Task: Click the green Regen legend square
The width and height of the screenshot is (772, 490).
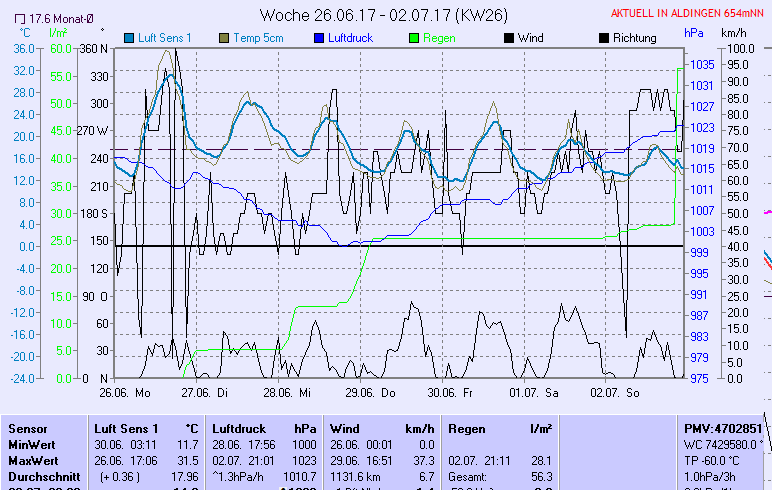Action: (416, 38)
